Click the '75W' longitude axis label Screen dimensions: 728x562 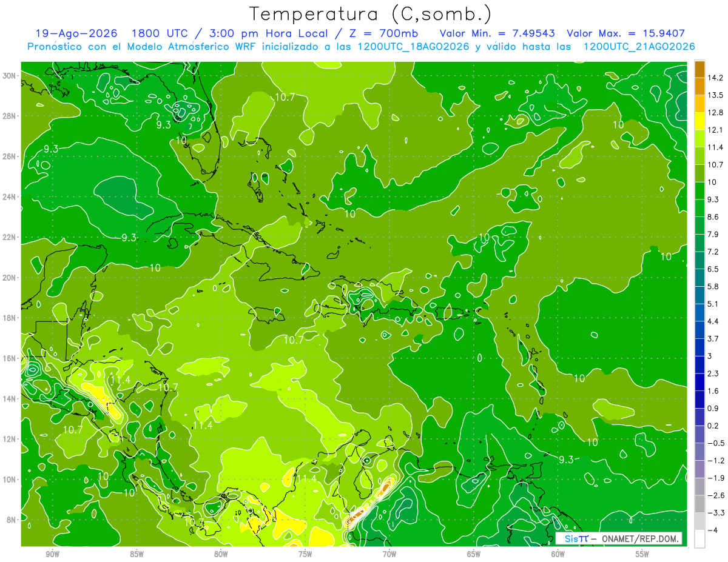pos(305,554)
